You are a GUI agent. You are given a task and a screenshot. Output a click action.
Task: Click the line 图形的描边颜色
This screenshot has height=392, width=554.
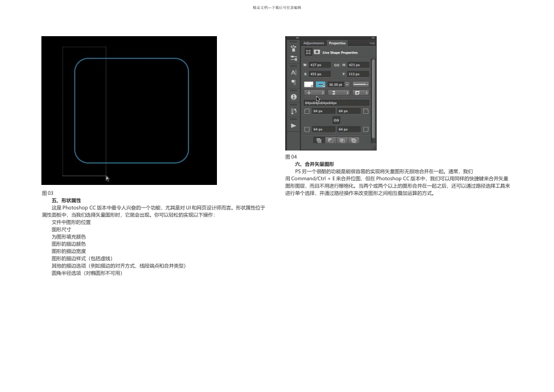69,244
